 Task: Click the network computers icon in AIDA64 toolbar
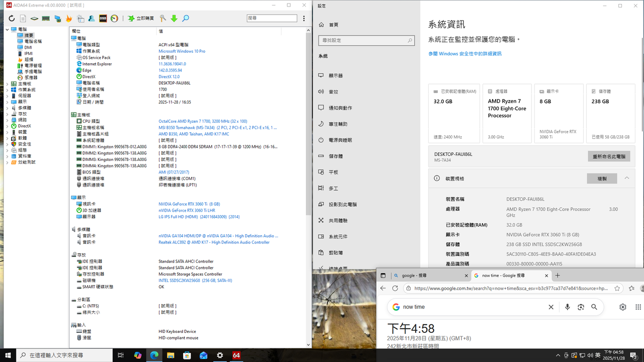[x=57, y=19]
